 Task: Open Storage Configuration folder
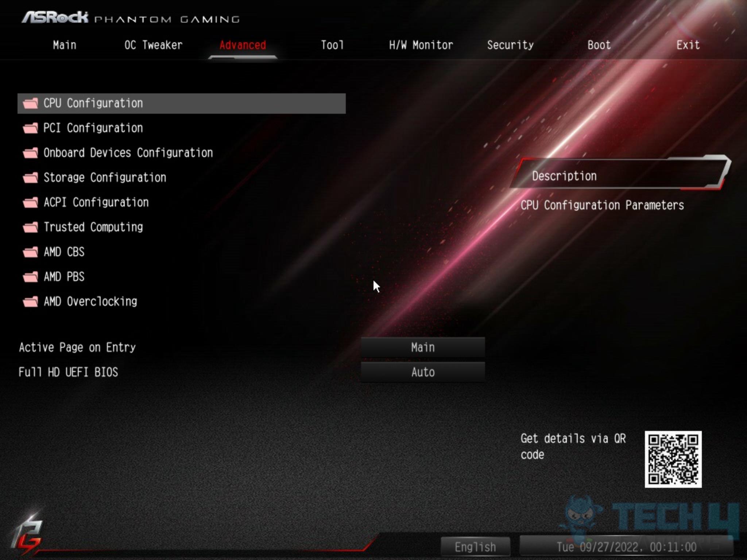(105, 177)
